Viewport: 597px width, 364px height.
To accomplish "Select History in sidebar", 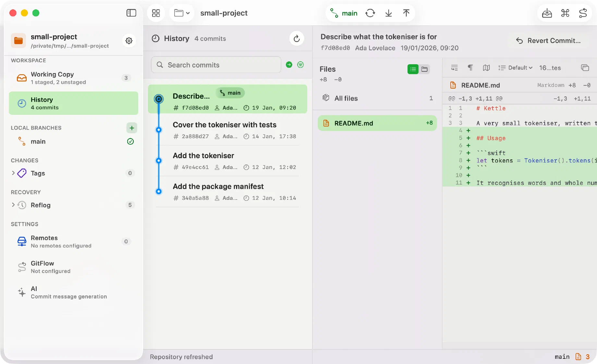I will point(74,103).
